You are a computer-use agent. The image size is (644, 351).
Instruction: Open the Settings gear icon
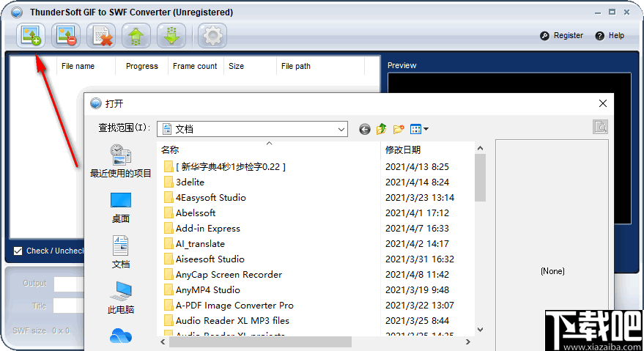pos(212,35)
